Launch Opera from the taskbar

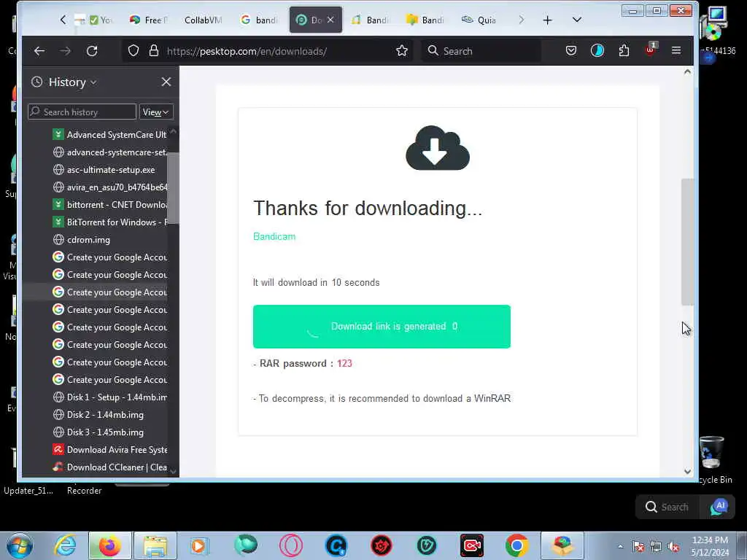(290, 545)
